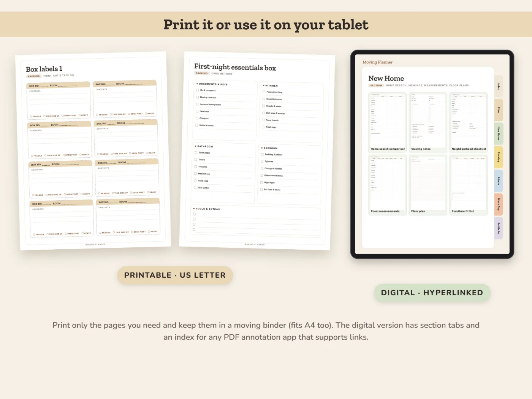Open the Index side tab on tablet
This screenshot has height=399, width=532.
pyautogui.click(x=499, y=86)
